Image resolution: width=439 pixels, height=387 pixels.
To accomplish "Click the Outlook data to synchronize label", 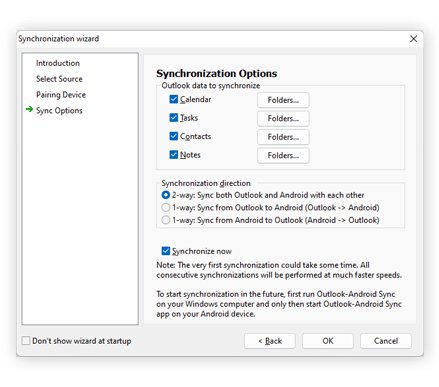I will pyautogui.click(x=211, y=86).
